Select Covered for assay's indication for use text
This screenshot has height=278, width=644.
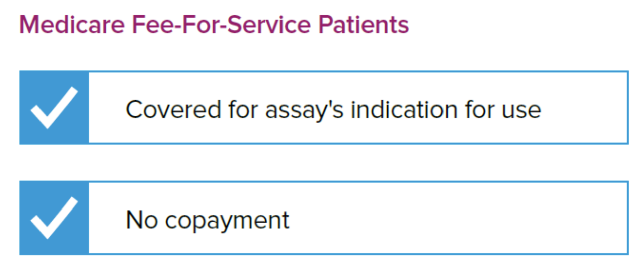333,110
